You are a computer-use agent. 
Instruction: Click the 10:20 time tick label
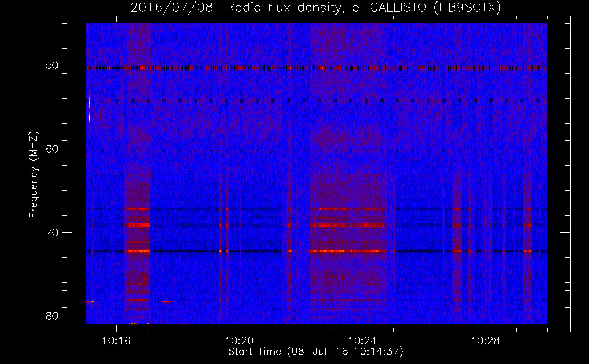240,341
